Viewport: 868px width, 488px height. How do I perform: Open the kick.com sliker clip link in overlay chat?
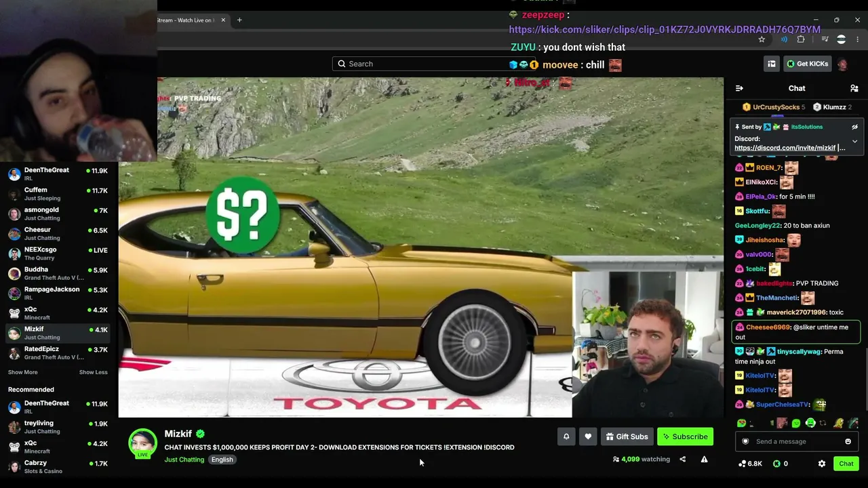(665, 30)
